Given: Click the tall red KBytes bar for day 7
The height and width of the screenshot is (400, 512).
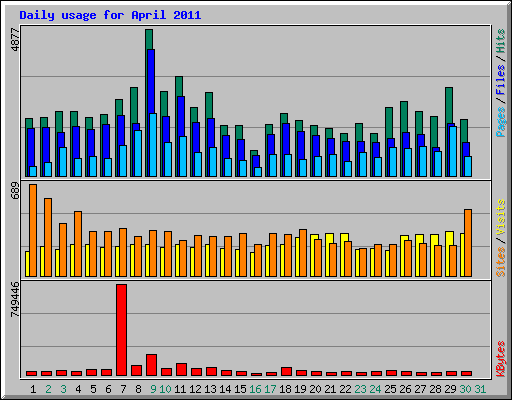Looking at the screenshot, I should (x=121, y=330).
